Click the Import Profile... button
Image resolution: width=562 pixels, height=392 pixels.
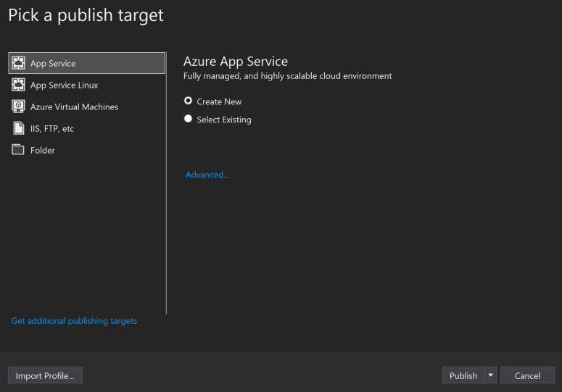coord(45,375)
